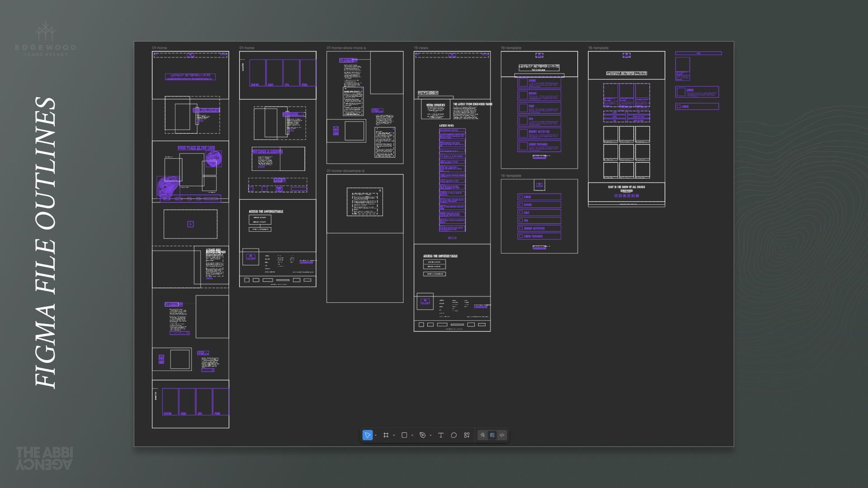
Task: Click GOLF checkbox in lower 16-template frame
Action: [521, 212]
